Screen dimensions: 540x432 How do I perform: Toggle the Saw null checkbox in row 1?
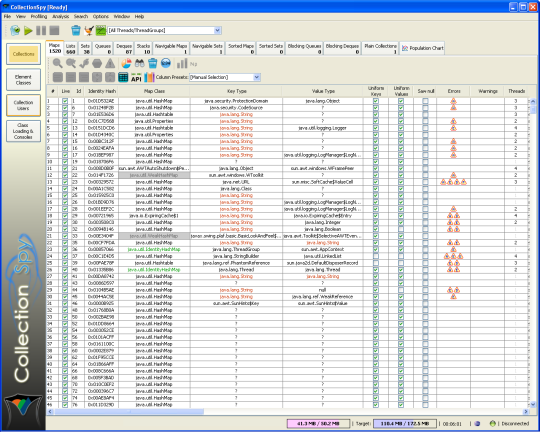click(425, 101)
